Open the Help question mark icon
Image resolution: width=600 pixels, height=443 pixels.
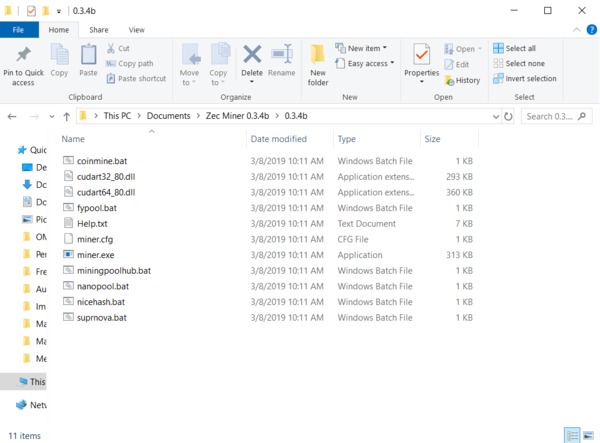[x=592, y=30]
